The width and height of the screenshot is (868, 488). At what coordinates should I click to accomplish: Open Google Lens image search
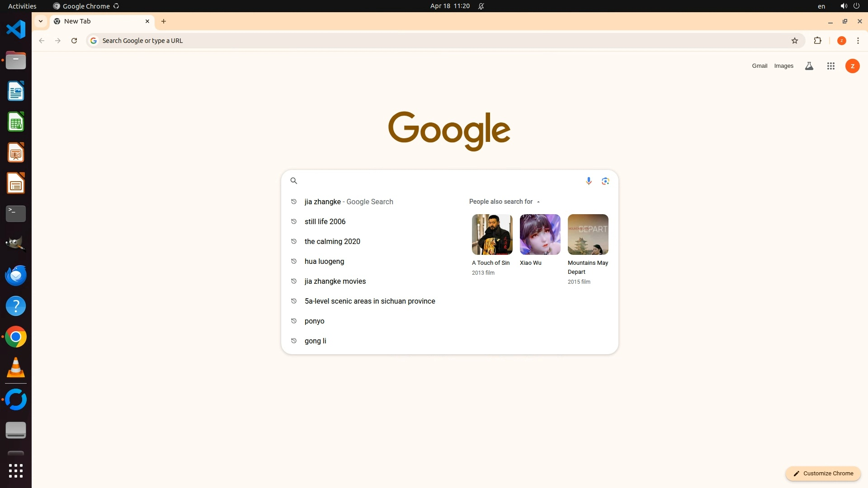tap(605, 181)
